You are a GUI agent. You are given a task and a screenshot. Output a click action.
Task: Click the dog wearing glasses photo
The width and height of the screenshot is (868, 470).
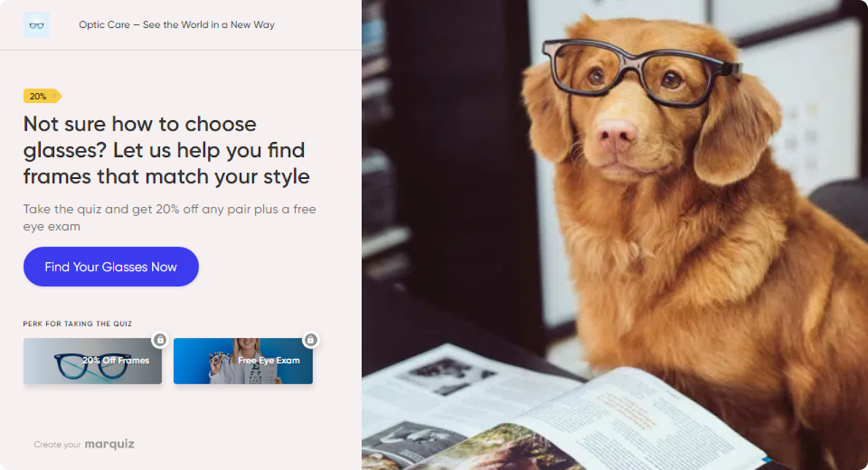[615, 235]
